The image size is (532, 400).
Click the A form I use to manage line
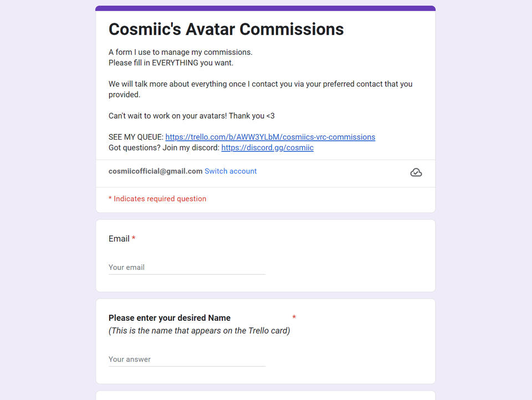point(180,52)
